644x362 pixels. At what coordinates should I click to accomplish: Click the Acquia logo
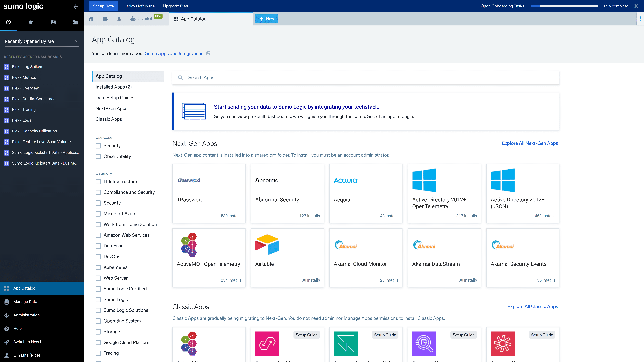pos(346,180)
